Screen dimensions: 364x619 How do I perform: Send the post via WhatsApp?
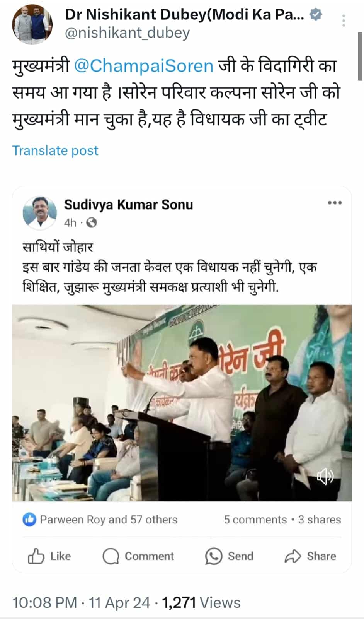coord(229,556)
